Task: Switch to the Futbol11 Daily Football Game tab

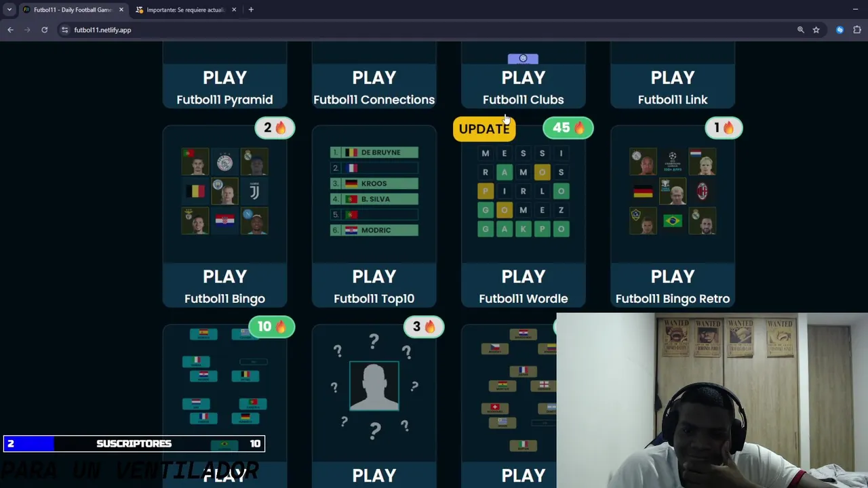Action: pos(72,9)
